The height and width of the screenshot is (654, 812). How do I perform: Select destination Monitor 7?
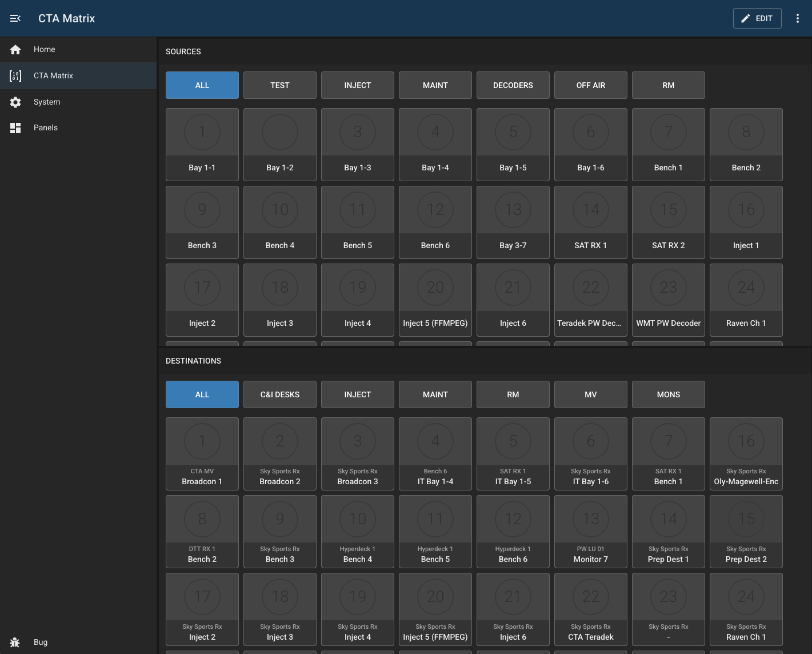click(590, 532)
